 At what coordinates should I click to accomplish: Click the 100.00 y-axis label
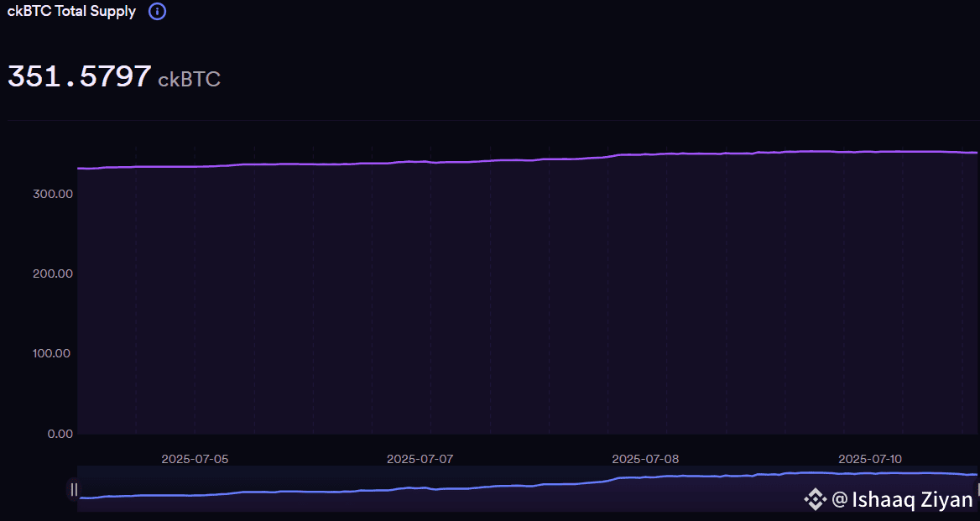pyautogui.click(x=53, y=353)
